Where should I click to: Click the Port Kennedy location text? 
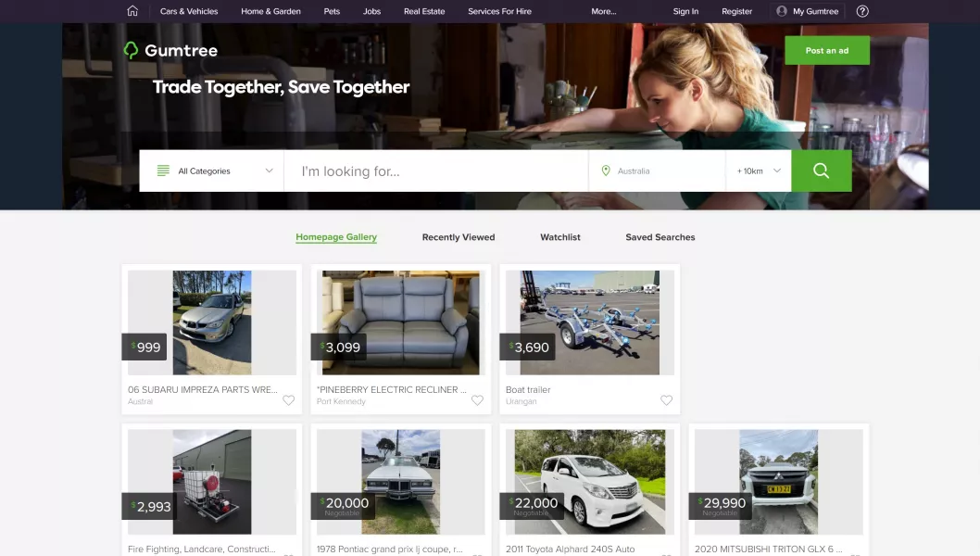click(341, 401)
